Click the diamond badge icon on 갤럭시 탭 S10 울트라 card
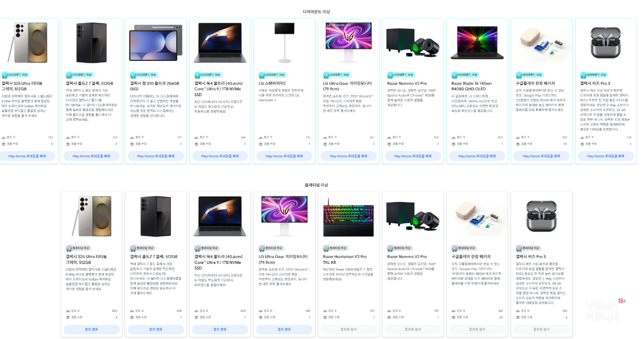The image size is (644, 339). click(133, 75)
